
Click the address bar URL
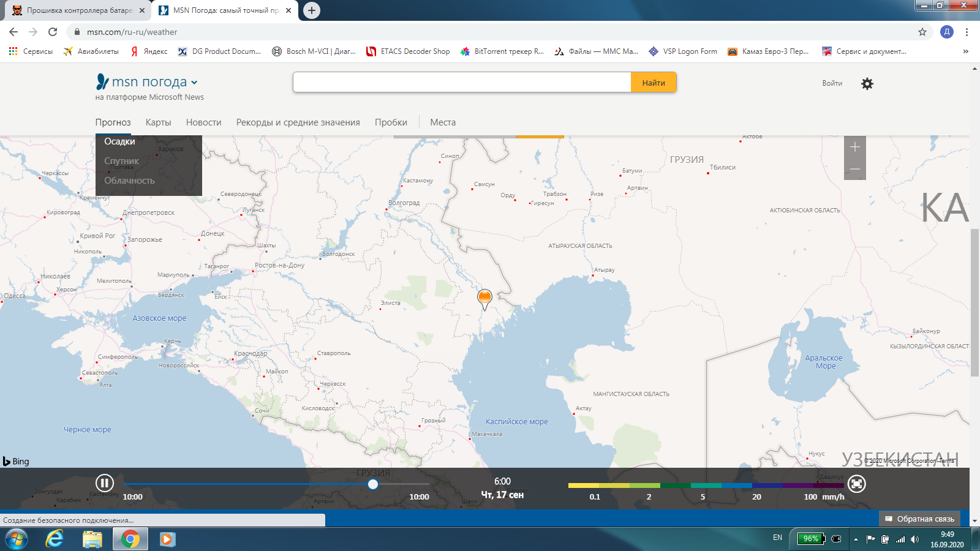click(x=132, y=32)
